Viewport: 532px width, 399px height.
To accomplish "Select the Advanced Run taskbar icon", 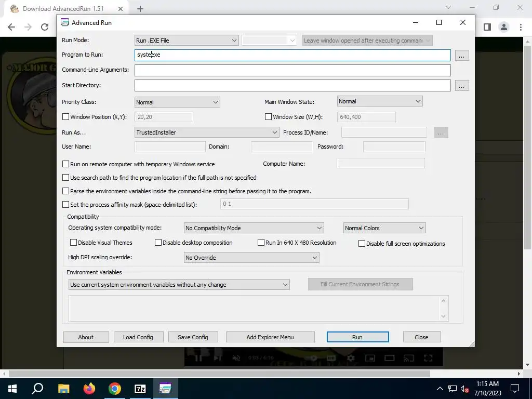I will (x=165, y=389).
